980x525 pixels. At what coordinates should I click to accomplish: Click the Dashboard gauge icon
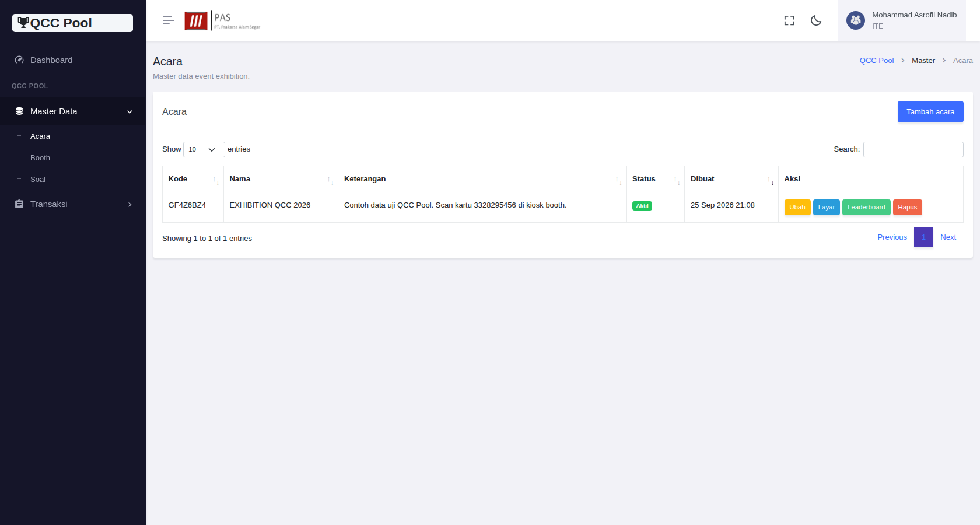[19, 60]
